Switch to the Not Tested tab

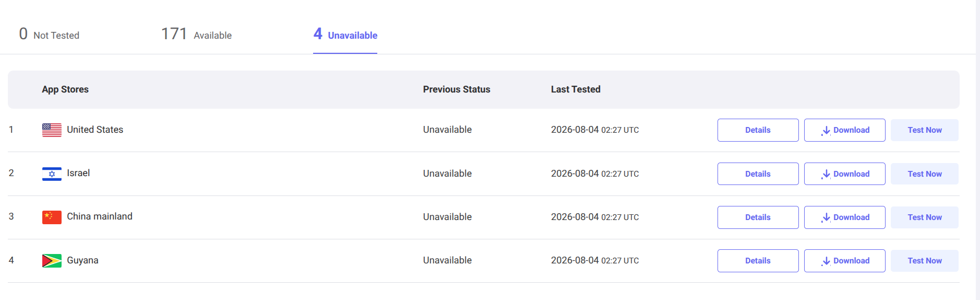click(49, 34)
